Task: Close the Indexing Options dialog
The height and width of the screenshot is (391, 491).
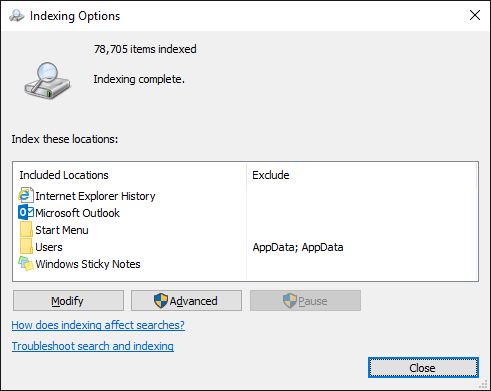Action: click(x=423, y=368)
